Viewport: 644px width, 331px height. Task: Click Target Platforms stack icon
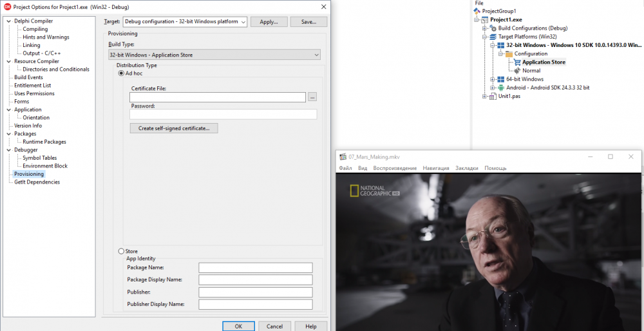(x=493, y=37)
